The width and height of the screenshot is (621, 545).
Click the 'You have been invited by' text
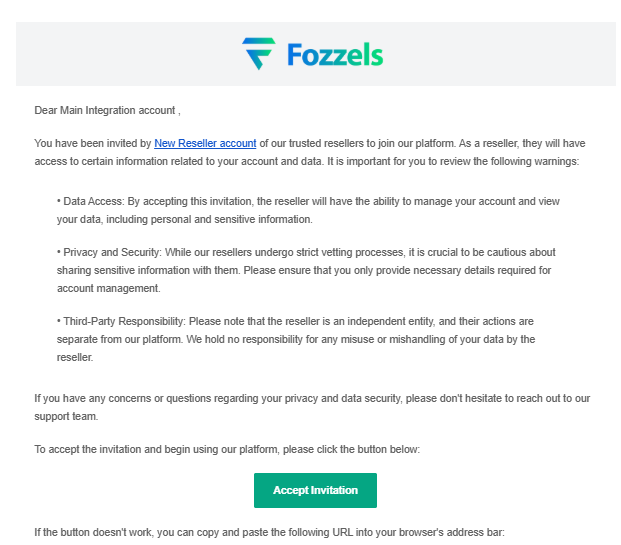pyautogui.click(x=93, y=143)
